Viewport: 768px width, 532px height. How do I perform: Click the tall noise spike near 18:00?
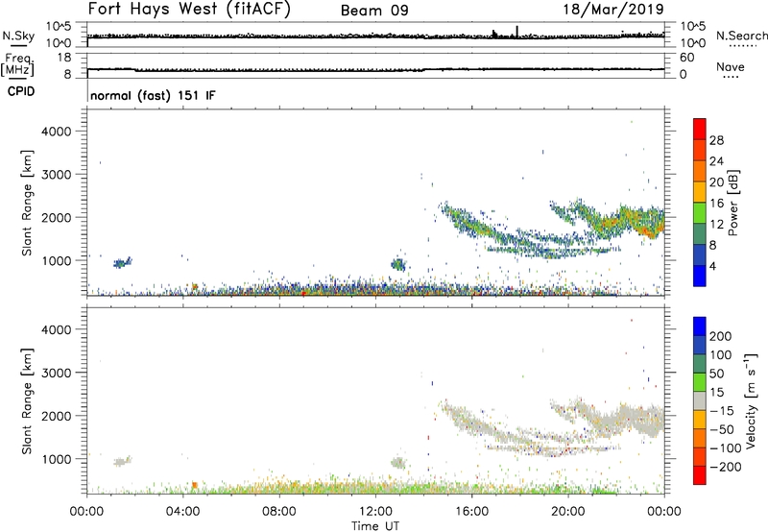(517, 32)
